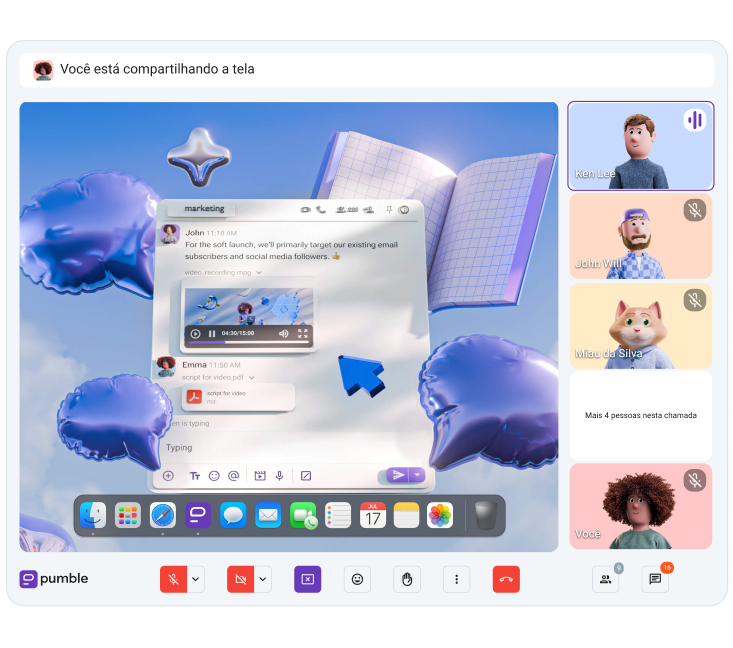Screen dimensions: 733x648
Task: Open the call chat panel
Action: [656, 579]
